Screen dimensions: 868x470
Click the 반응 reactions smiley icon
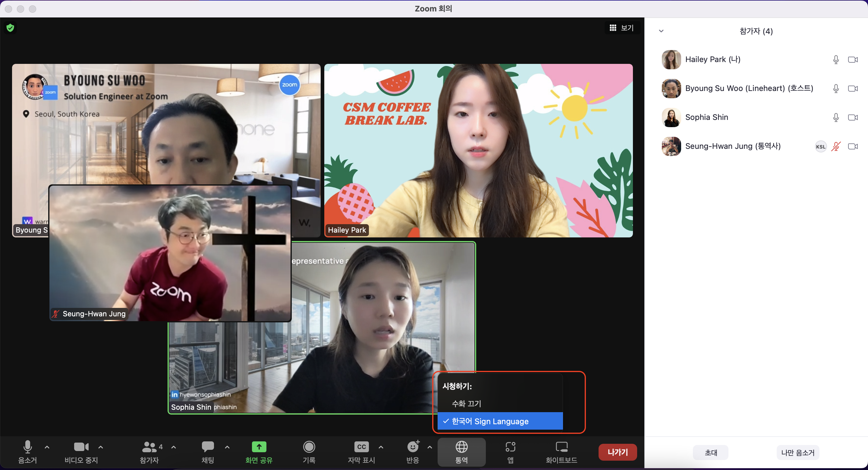(413, 447)
